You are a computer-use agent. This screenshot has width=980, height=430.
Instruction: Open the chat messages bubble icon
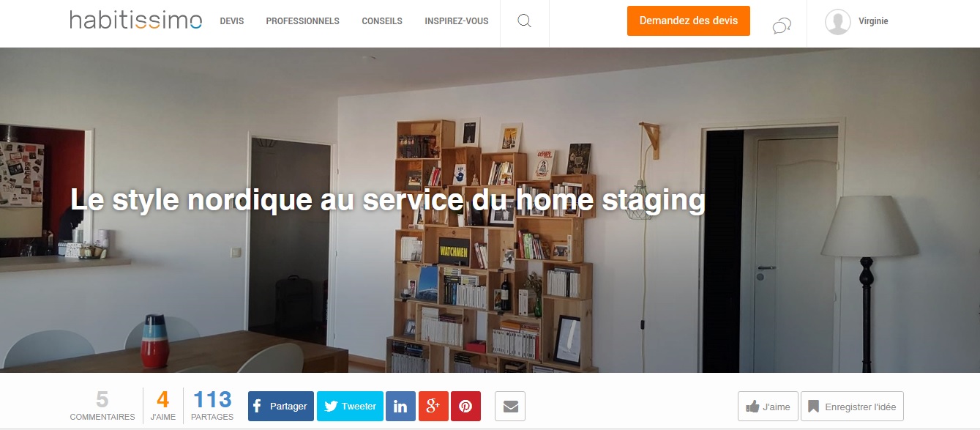(x=782, y=27)
